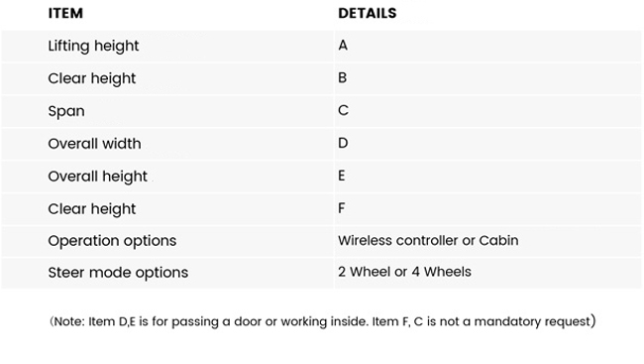Click the Overall height label

[97, 176]
